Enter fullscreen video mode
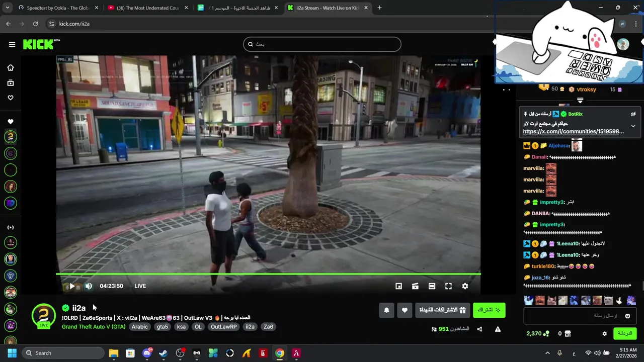644x362 pixels. click(448, 286)
